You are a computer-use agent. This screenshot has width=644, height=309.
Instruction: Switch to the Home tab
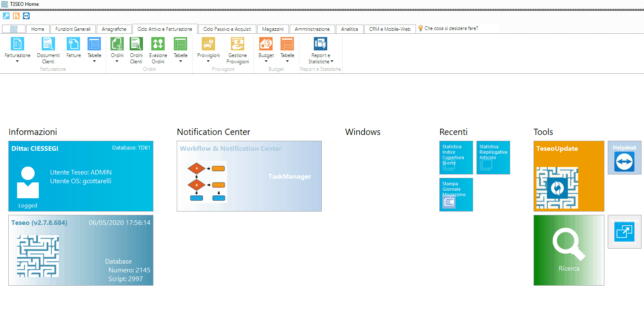38,29
